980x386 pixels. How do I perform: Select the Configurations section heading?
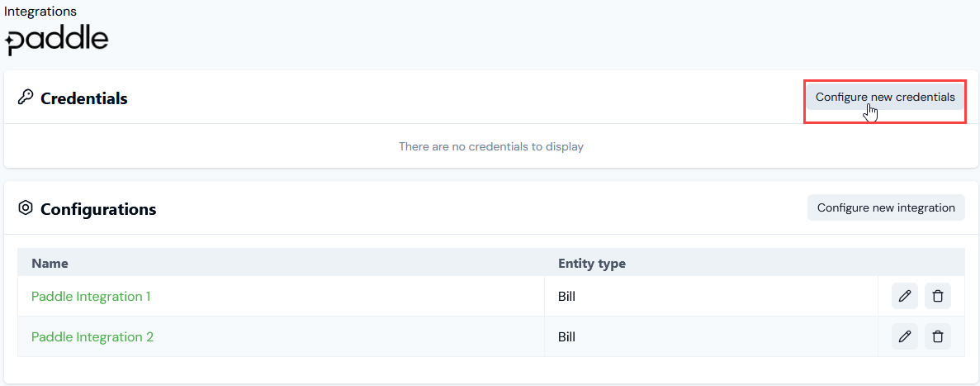(98, 209)
